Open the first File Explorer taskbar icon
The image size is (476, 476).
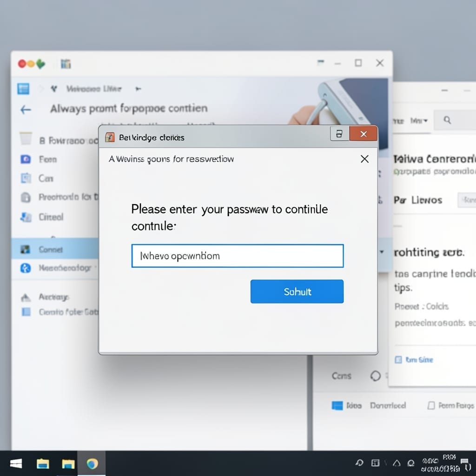[x=43, y=463]
